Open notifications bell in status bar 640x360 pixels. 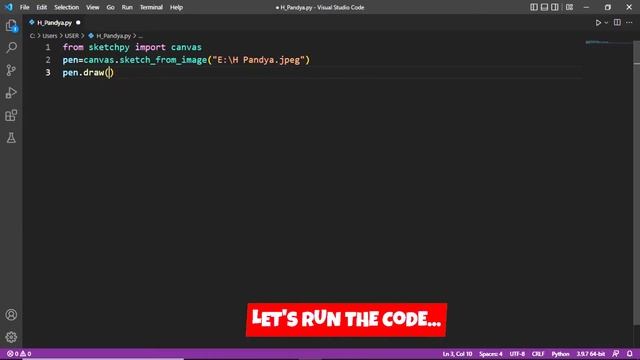[x=630, y=354]
